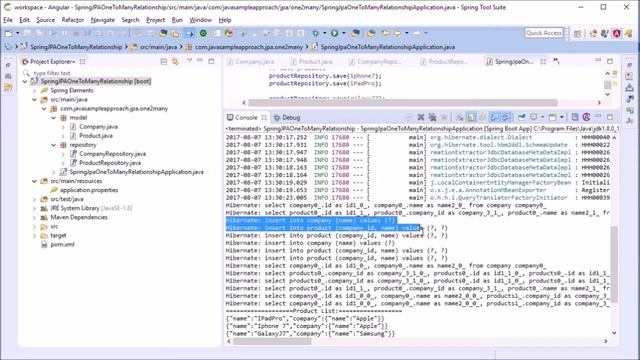Switch to the Debug view tab
Image resolution: width=640 pixels, height=360 pixels.
coord(287,118)
